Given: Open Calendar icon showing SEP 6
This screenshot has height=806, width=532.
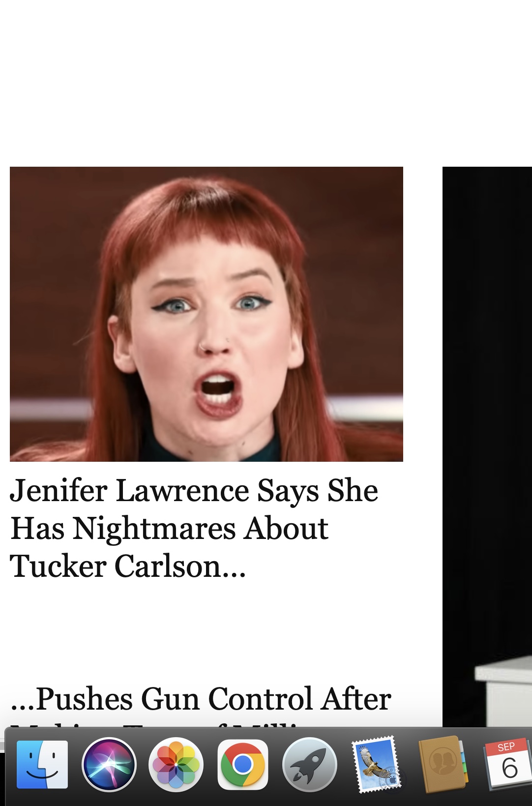Looking at the screenshot, I should pyautogui.click(x=508, y=765).
